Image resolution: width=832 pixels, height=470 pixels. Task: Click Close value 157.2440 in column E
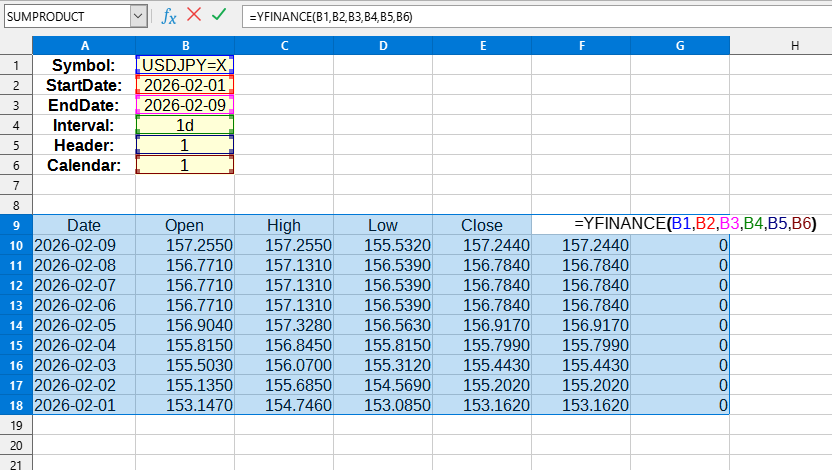[x=482, y=245]
